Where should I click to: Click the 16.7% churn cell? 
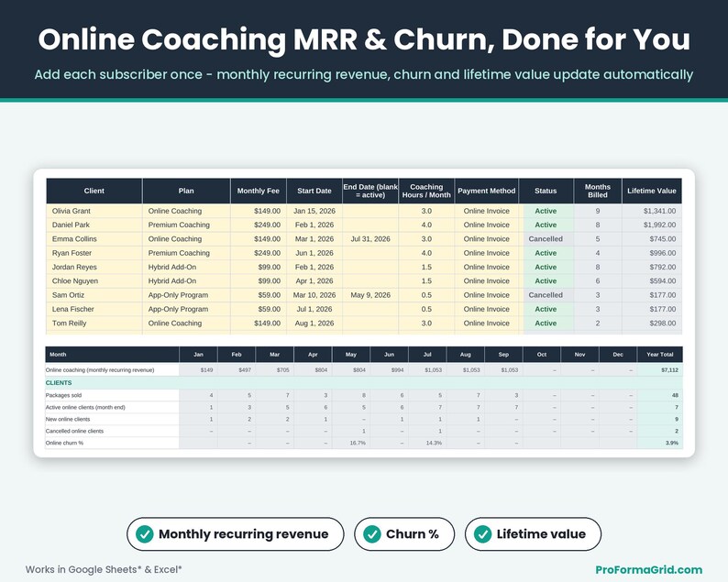tap(351, 443)
